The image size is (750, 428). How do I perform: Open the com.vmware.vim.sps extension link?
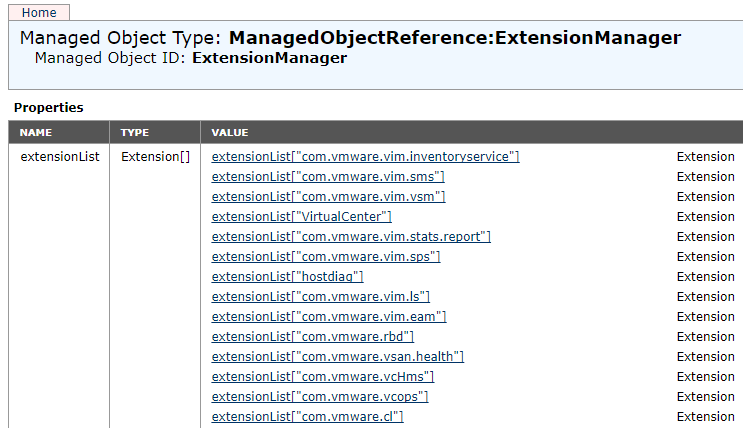coord(326,257)
